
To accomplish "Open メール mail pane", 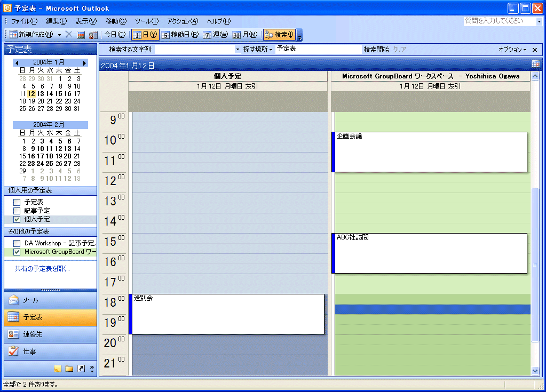I will [x=50, y=300].
